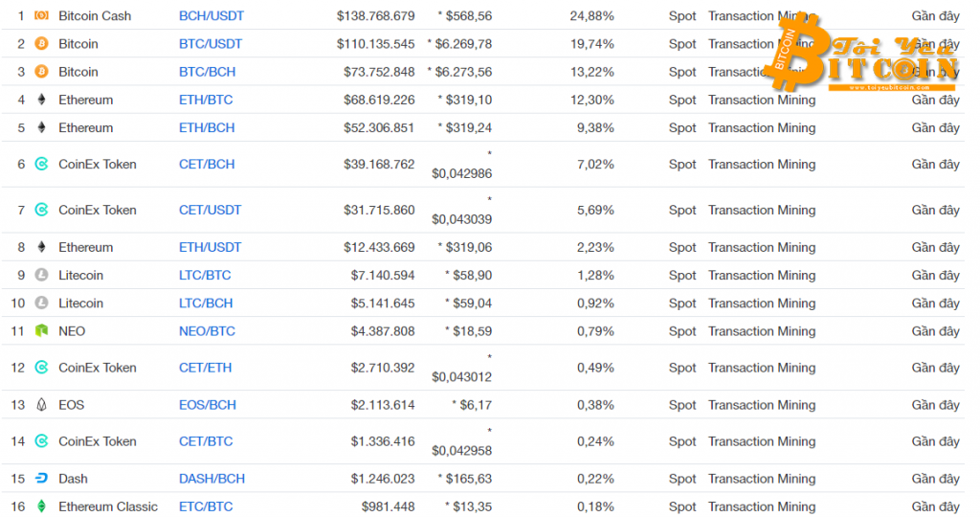980x517 pixels.
Task: Click the Litecoin icon in row 9
Action: pyautogui.click(x=41, y=276)
